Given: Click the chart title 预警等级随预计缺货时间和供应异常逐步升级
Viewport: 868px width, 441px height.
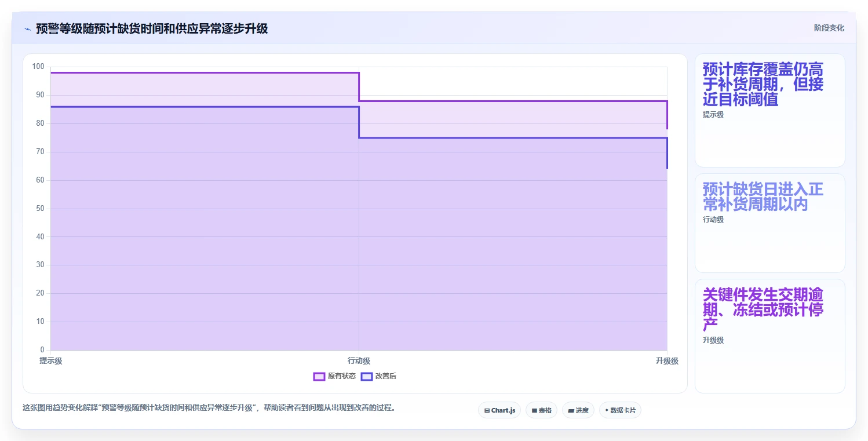Looking at the screenshot, I should pyautogui.click(x=152, y=28).
